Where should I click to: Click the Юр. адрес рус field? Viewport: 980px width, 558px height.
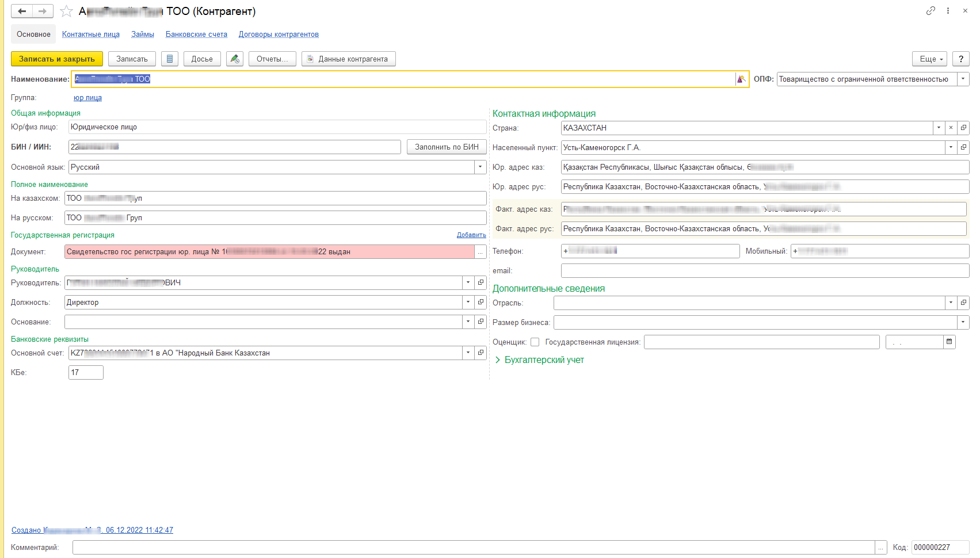pyautogui.click(x=765, y=186)
